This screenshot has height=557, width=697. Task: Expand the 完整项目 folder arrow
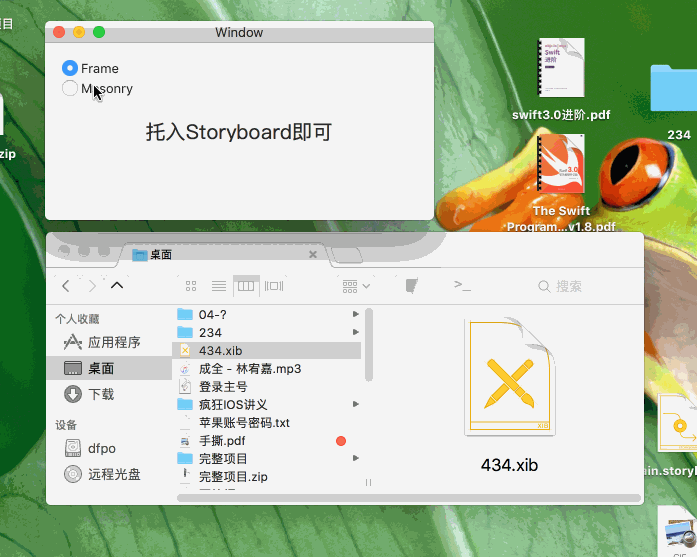(356, 458)
